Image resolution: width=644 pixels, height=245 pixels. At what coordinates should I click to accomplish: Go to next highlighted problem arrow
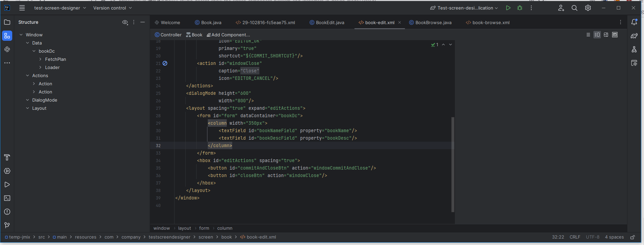click(450, 45)
